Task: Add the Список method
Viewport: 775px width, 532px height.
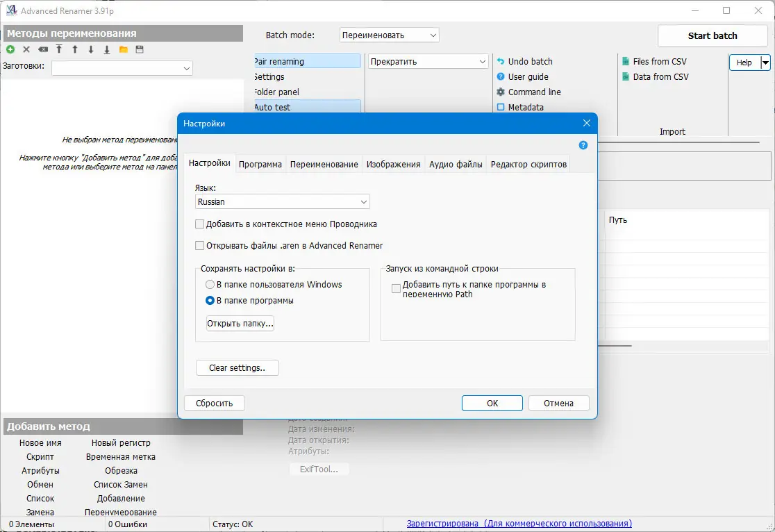Action: click(x=40, y=499)
